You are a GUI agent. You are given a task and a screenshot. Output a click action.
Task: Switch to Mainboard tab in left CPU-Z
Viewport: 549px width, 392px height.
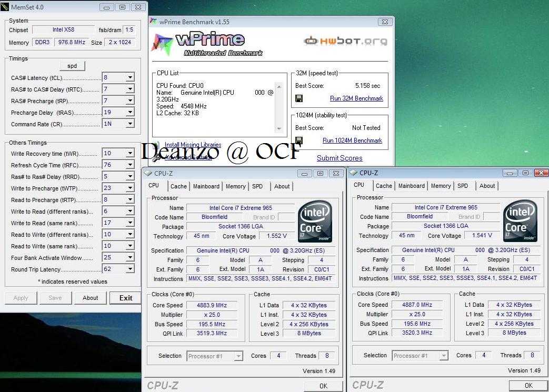(206, 186)
